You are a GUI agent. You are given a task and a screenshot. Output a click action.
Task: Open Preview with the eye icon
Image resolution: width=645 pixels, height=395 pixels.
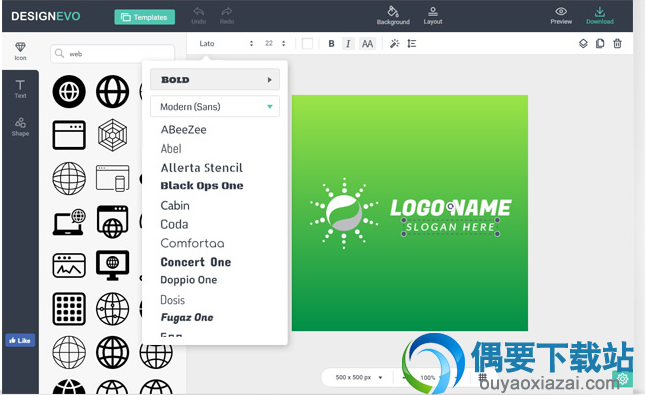coord(561,16)
